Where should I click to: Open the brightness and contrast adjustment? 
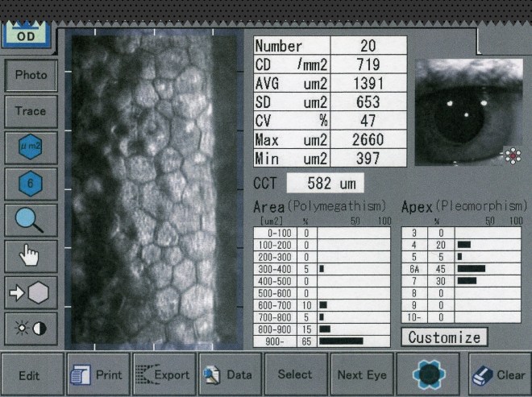click(31, 329)
